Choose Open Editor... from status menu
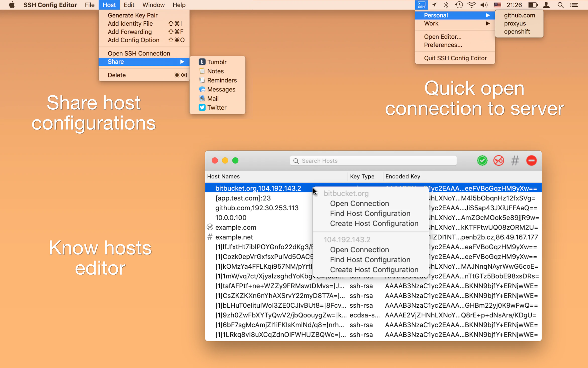The height and width of the screenshot is (368, 588). 455,37
